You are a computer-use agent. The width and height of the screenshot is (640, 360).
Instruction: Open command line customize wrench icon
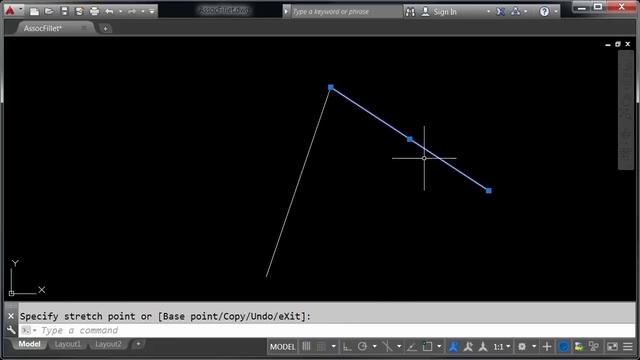(11, 330)
